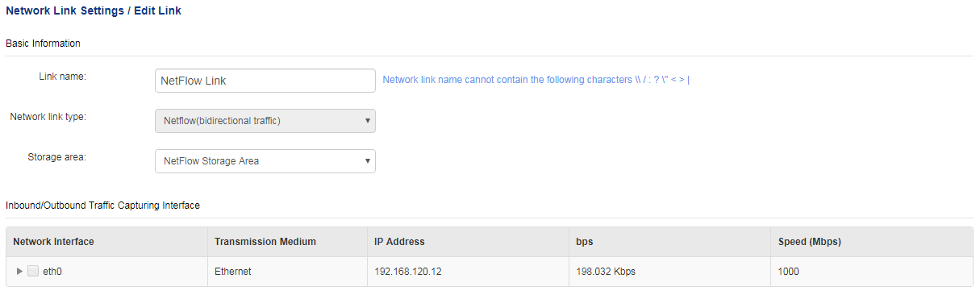Click the Ethernet transmission medium cell
The image size is (980, 295).
233,272
